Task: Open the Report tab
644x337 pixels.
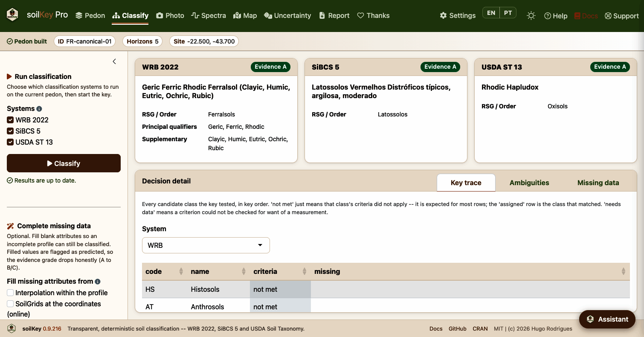Action: point(334,15)
